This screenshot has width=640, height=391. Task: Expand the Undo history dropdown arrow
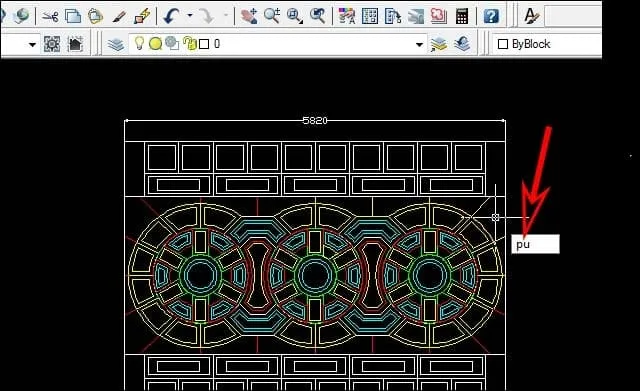(190, 16)
